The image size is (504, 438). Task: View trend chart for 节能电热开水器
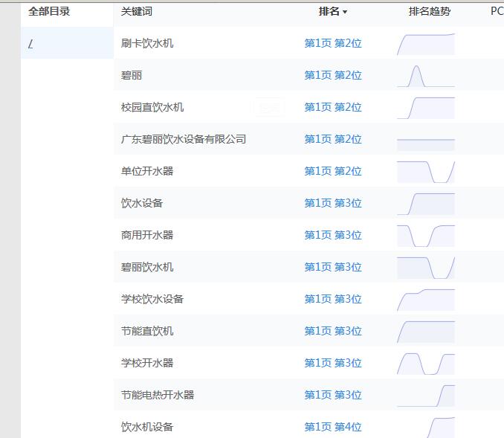coord(426,396)
